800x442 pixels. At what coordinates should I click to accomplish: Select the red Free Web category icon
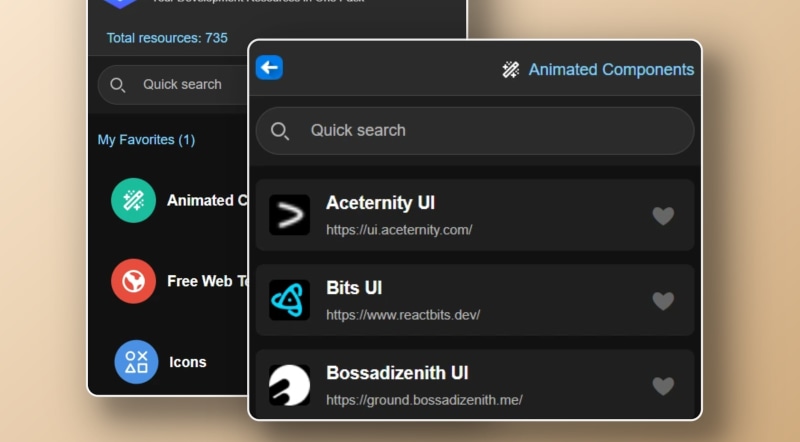[x=133, y=281]
